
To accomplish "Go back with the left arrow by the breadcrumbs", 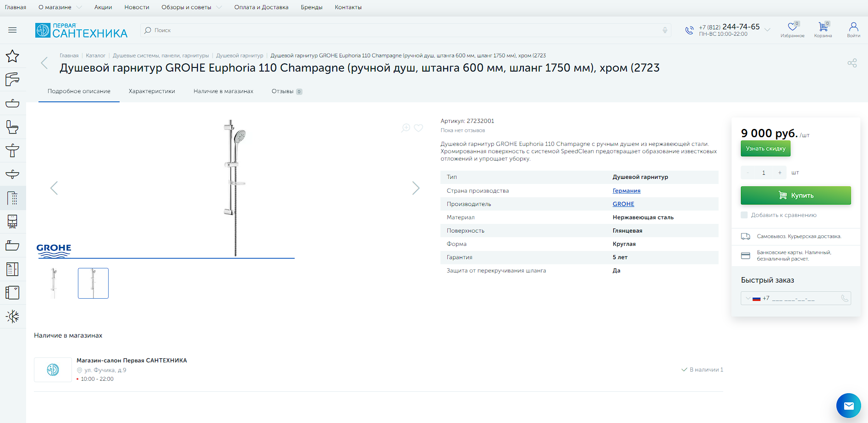I will point(44,63).
